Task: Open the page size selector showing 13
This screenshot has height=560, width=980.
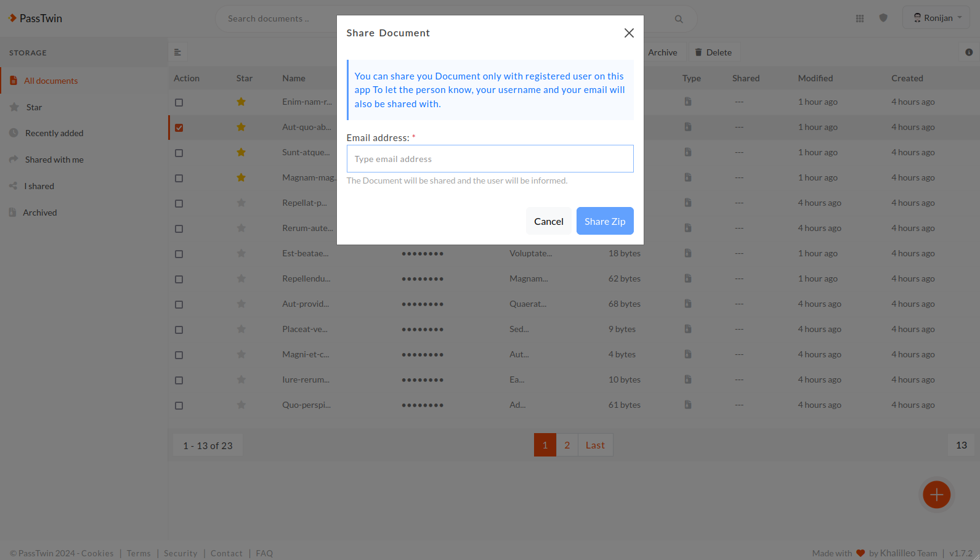Action: (x=961, y=445)
